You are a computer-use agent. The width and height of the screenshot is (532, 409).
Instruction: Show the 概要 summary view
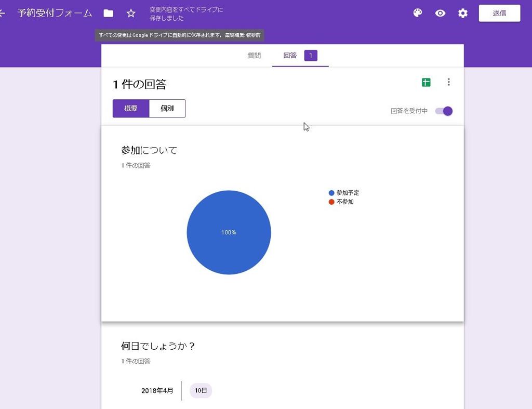tap(131, 109)
